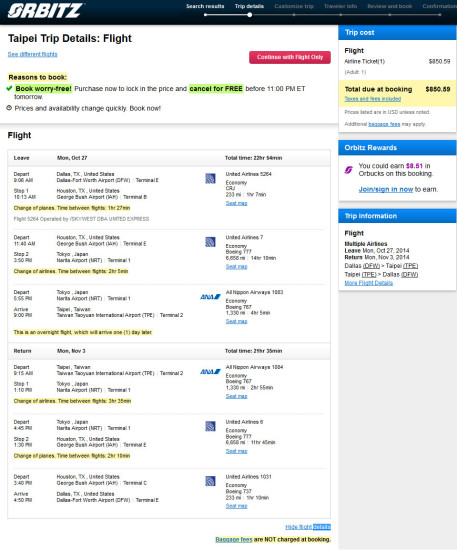Go to Search results step
The height and width of the screenshot is (550, 457).
205,6
